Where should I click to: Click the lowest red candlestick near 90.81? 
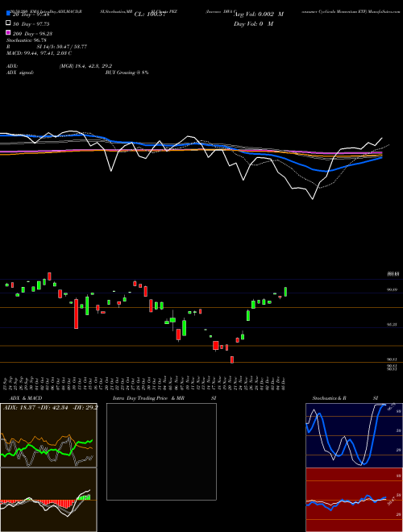coord(232,360)
